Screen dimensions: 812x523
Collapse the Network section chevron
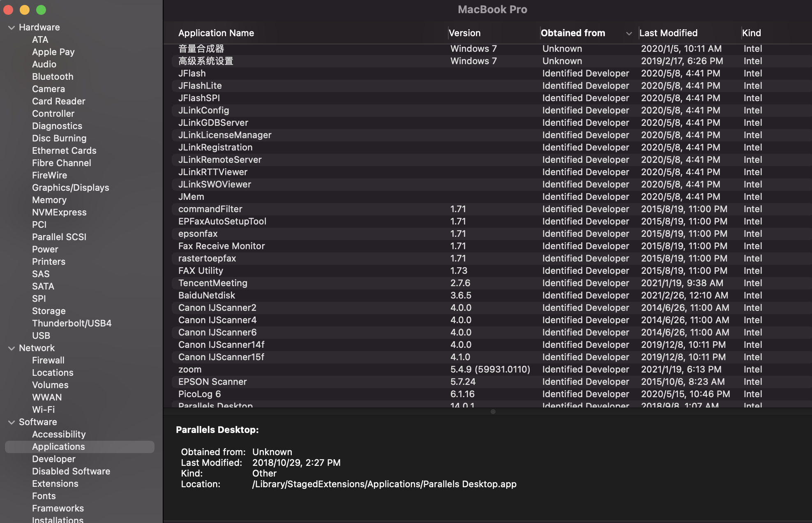click(x=12, y=348)
